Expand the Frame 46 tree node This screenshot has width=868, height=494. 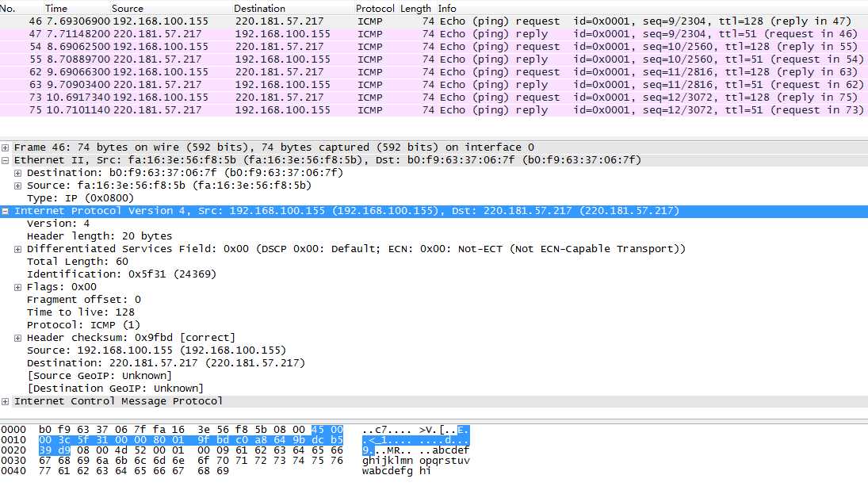point(5,147)
